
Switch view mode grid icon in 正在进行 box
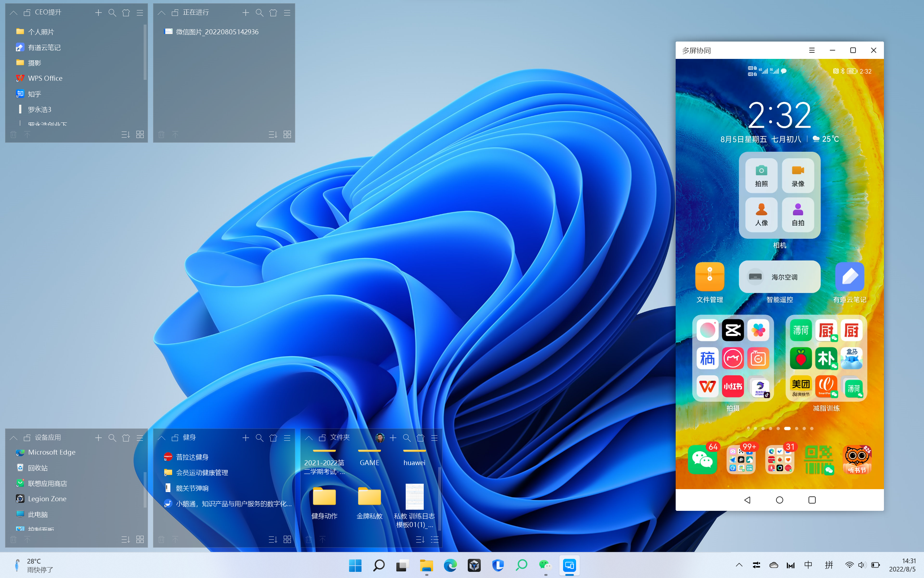287,134
